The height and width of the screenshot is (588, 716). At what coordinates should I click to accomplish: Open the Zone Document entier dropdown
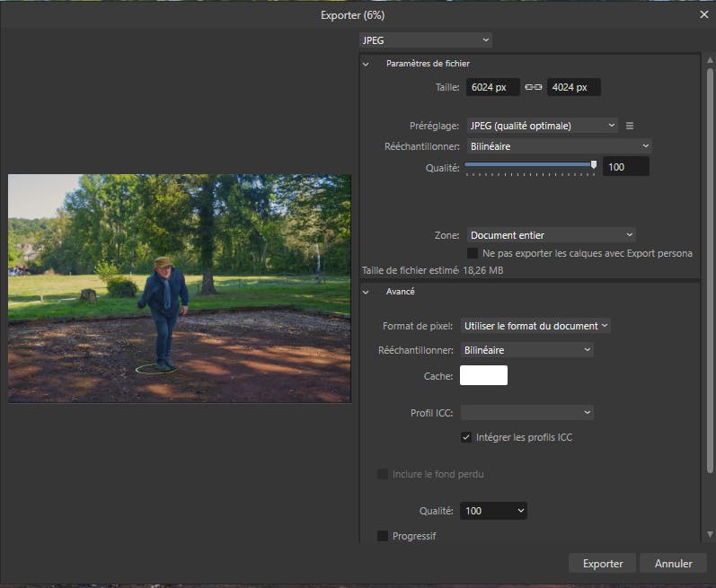[551, 235]
